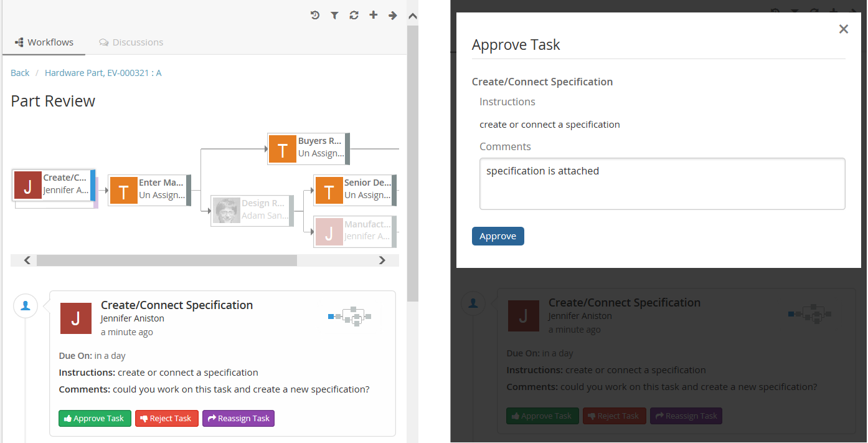Click the plus icon to add workflow
This screenshot has height=443, width=868.
pos(373,15)
